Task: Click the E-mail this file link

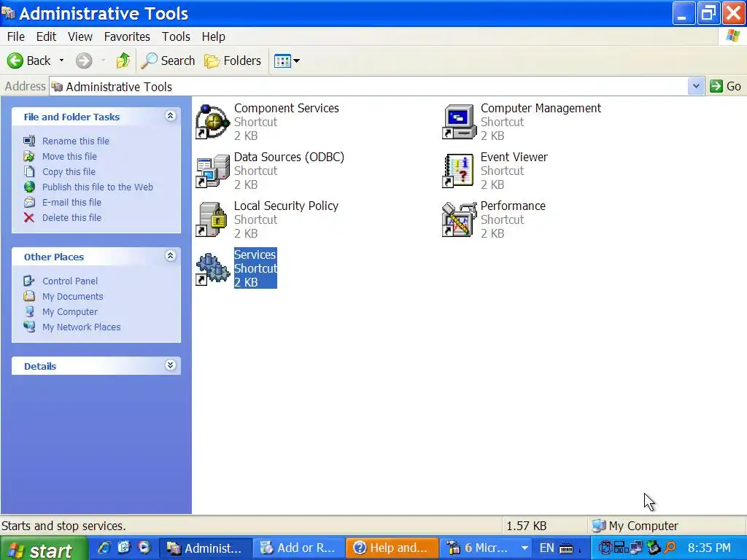Action: pos(72,202)
